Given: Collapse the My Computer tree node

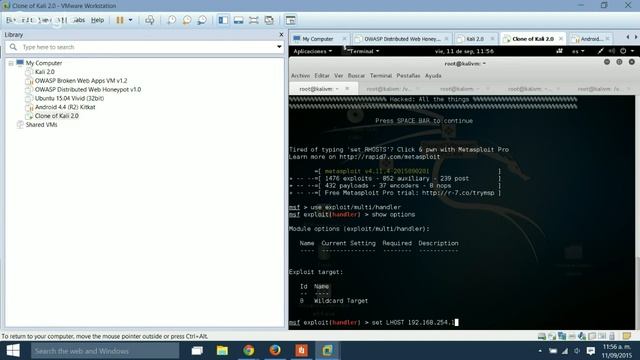Looking at the screenshot, I should click(x=11, y=63).
